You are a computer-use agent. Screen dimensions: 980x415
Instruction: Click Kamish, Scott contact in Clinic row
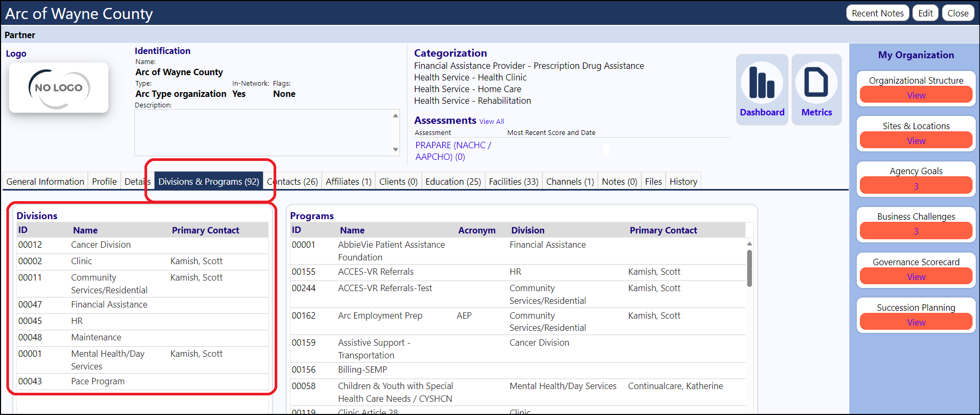[x=196, y=261]
